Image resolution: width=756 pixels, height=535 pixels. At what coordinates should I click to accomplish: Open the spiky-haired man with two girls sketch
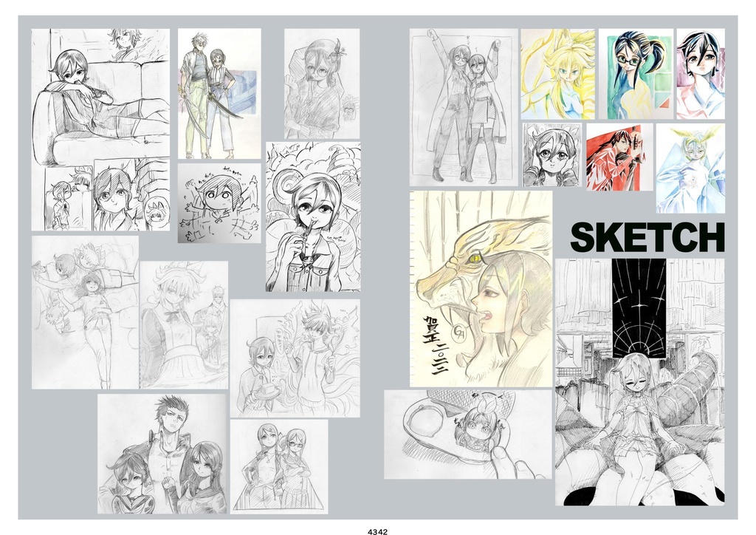(x=162, y=454)
